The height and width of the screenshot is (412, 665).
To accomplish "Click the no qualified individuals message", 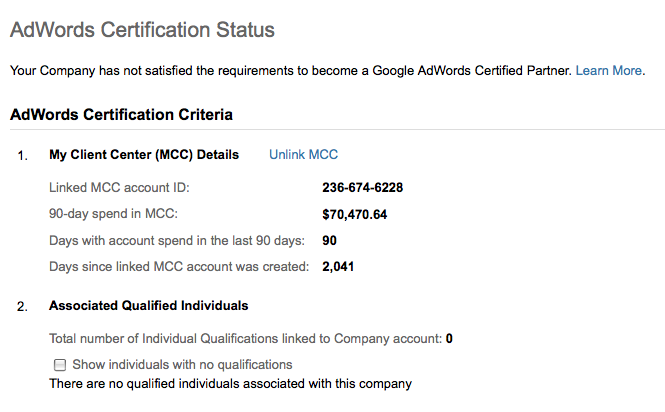I will (230, 383).
